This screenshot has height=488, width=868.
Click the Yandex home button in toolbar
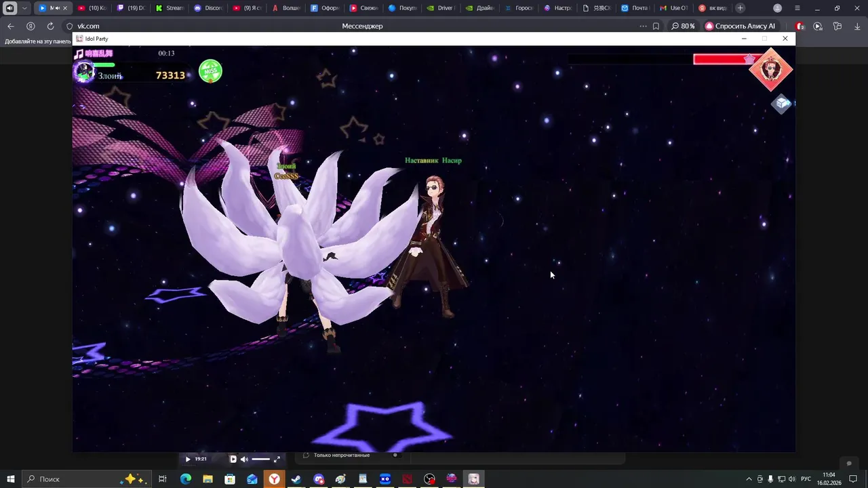(31, 26)
